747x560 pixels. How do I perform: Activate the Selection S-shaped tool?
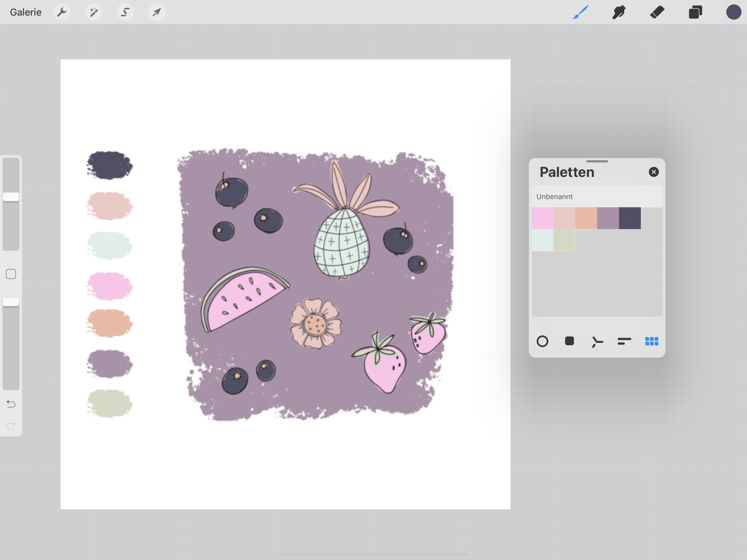tap(125, 12)
